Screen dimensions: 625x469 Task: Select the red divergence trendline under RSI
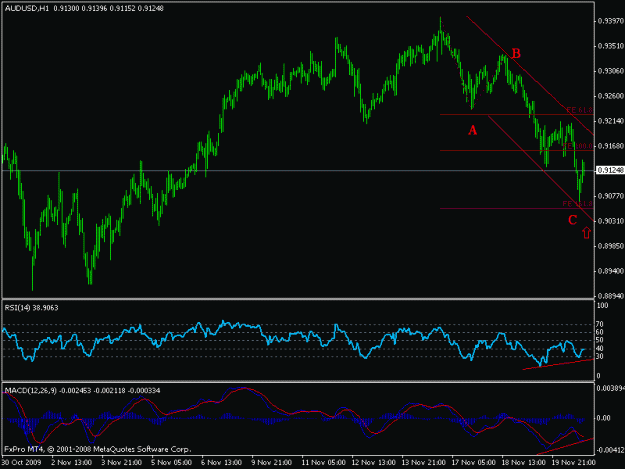(558, 364)
